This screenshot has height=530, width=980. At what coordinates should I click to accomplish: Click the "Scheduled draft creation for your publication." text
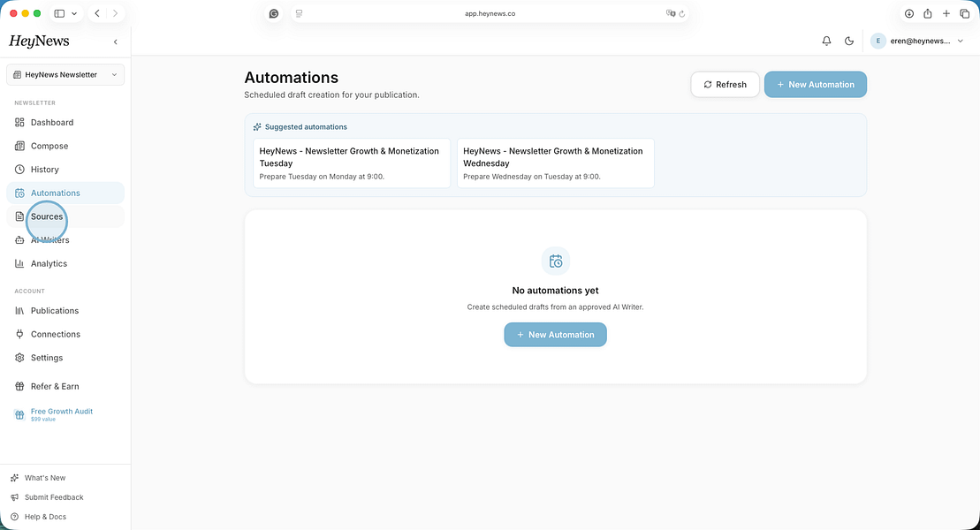tap(332, 95)
